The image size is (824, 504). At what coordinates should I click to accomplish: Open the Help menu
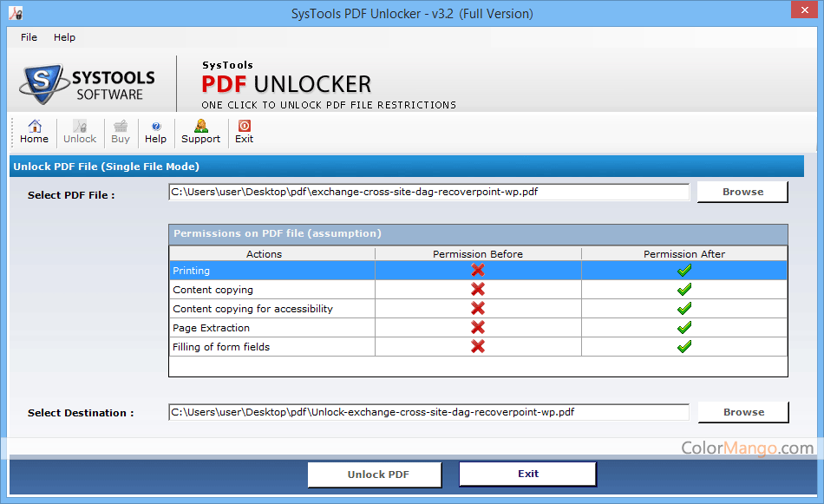click(64, 37)
